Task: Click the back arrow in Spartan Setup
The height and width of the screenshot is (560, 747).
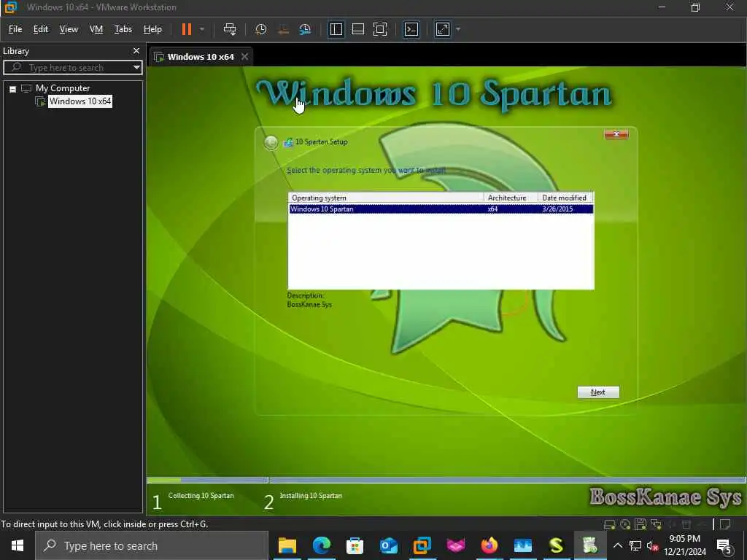Action: coord(271,142)
